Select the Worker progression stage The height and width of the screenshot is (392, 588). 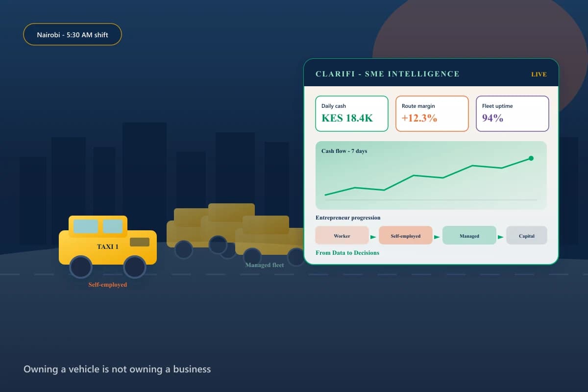342,236
